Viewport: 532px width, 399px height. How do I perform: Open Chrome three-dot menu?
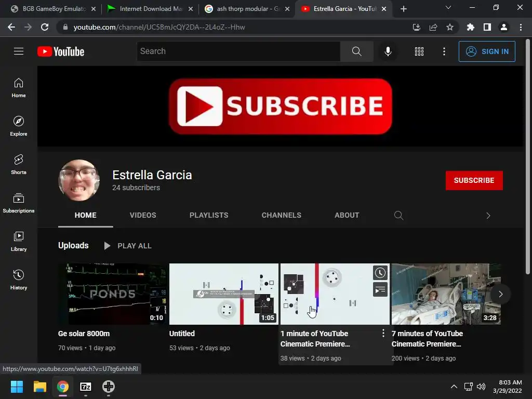521,27
